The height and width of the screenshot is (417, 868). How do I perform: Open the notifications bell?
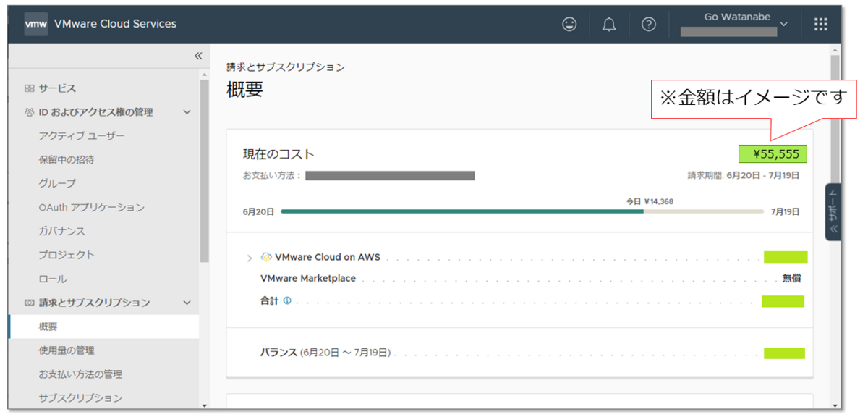pyautogui.click(x=608, y=24)
